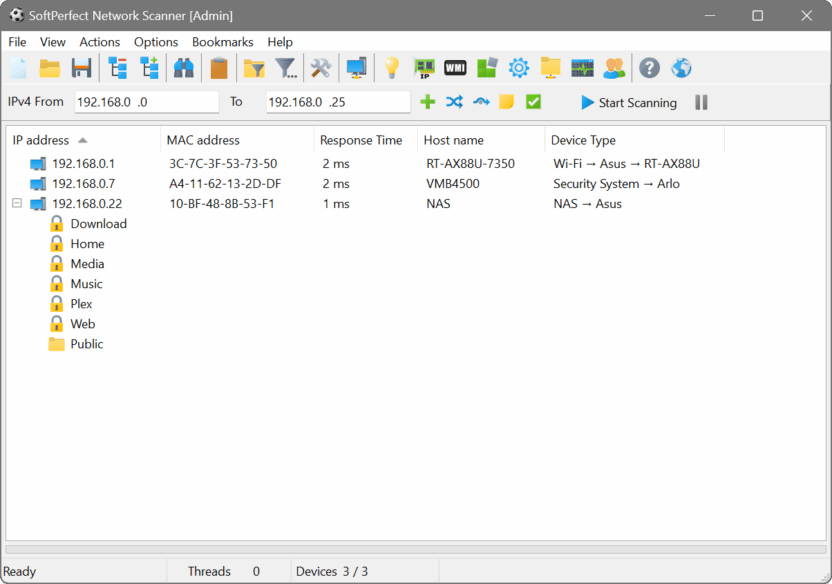Open the Actions menu
This screenshot has width=832, height=584.
pyautogui.click(x=99, y=42)
